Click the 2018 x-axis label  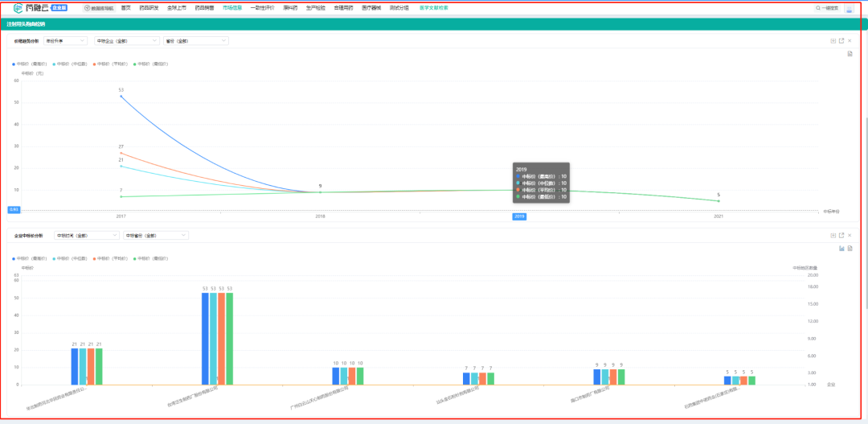320,216
